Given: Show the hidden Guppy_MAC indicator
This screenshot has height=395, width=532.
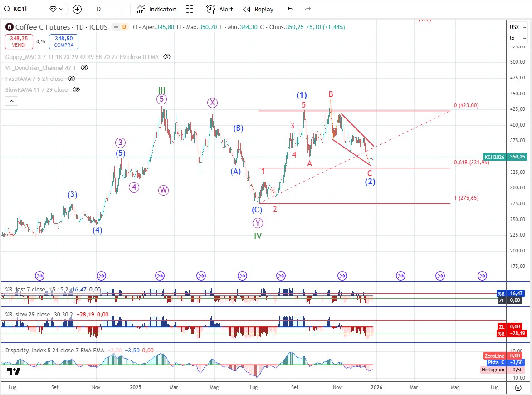Looking at the screenshot, I should tap(166, 57).
